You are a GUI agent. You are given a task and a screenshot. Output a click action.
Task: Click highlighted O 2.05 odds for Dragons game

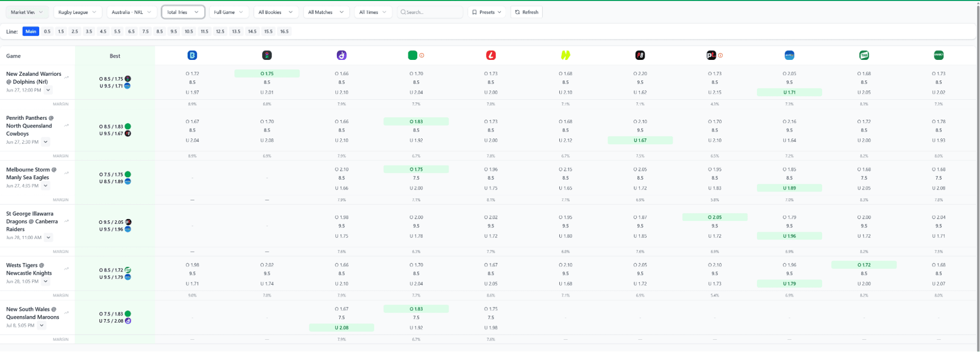point(715,217)
